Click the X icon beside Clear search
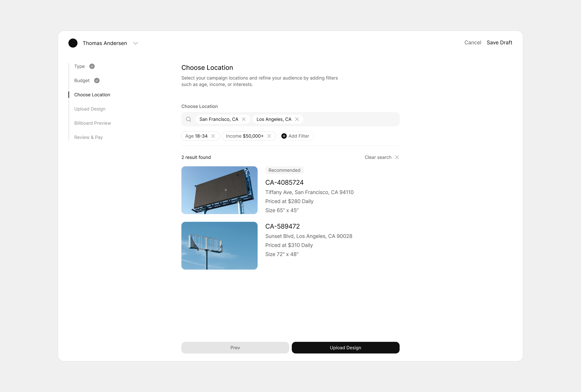 click(397, 157)
